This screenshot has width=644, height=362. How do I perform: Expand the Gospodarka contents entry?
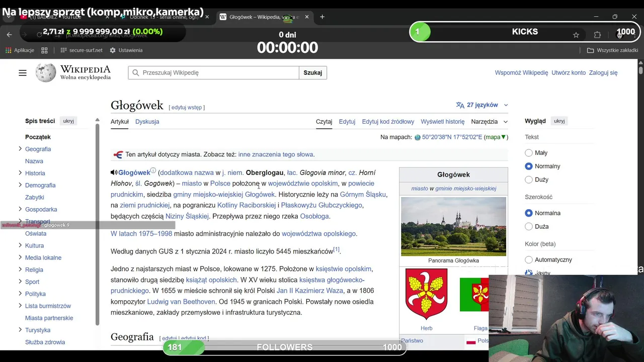[x=20, y=209]
